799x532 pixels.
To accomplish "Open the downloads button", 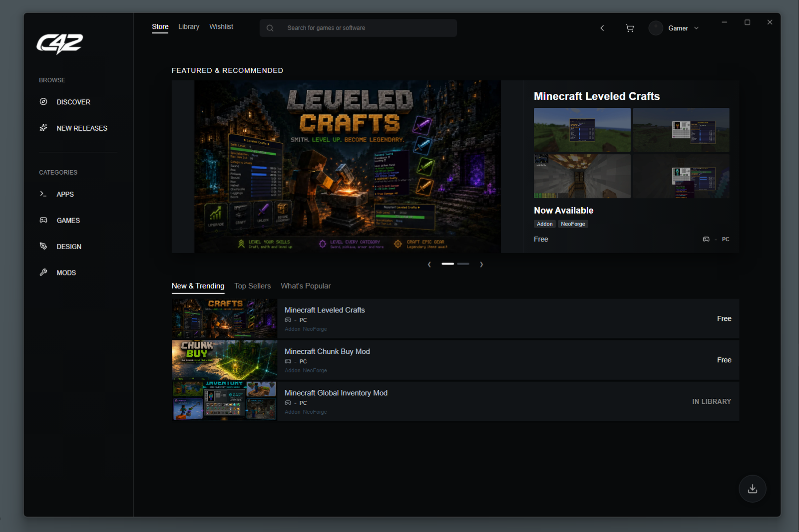I will coord(753,489).
